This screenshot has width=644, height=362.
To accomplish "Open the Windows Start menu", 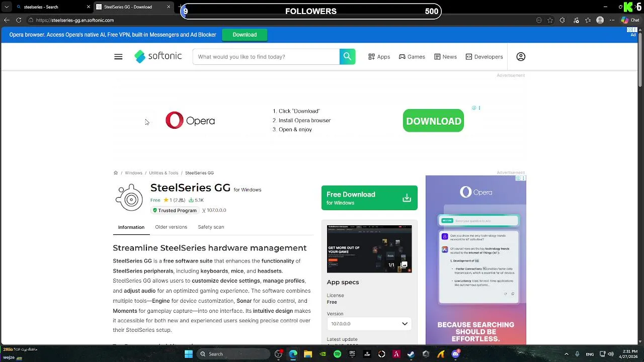I will [188, 354].
